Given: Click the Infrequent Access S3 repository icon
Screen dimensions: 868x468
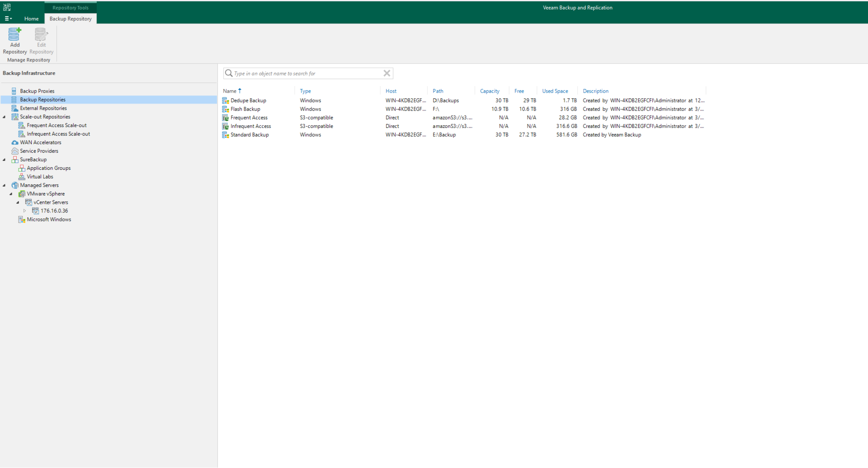Looking at the screenshot, I should (225, 126).
